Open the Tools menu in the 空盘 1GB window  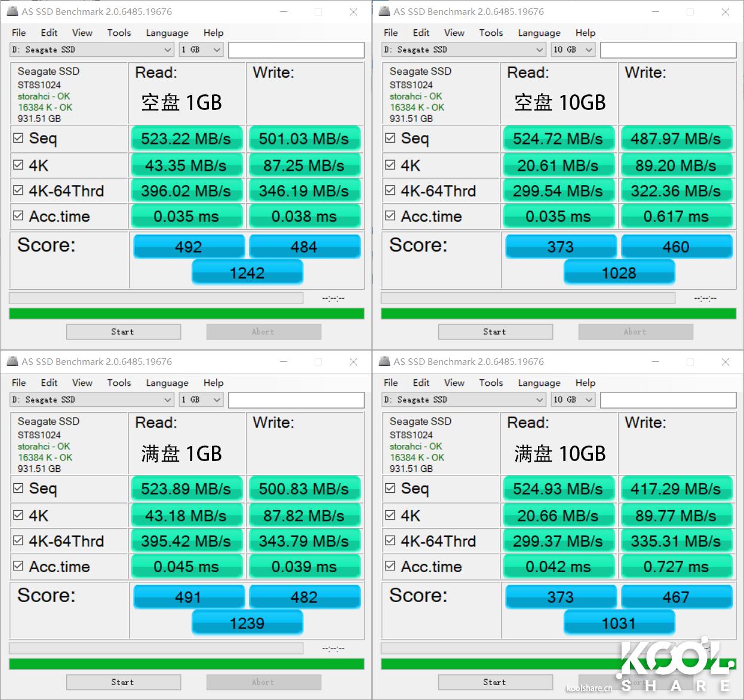(x=119, y=33)
